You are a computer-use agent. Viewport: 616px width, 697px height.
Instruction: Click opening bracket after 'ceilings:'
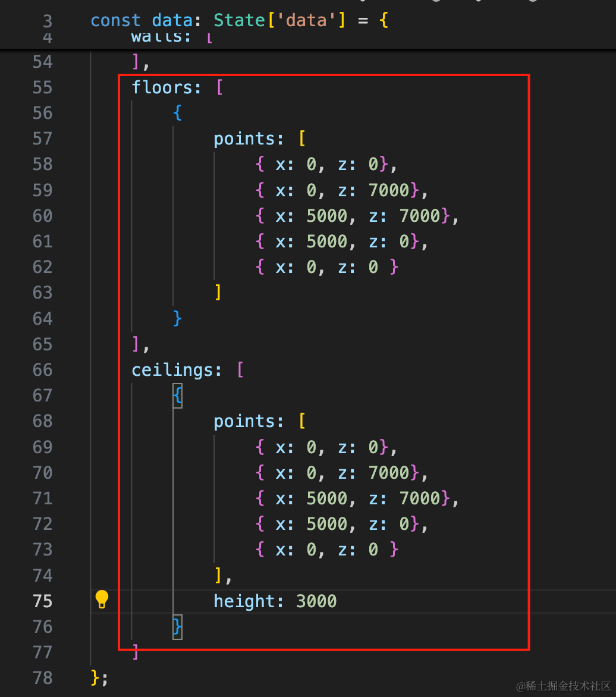[240, 370]
